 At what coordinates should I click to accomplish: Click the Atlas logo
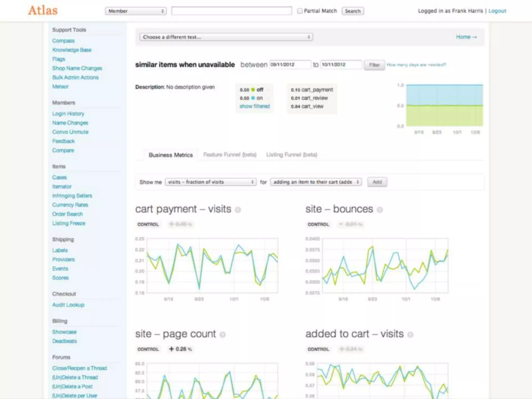pyautogui.click(x=43, y=11)
